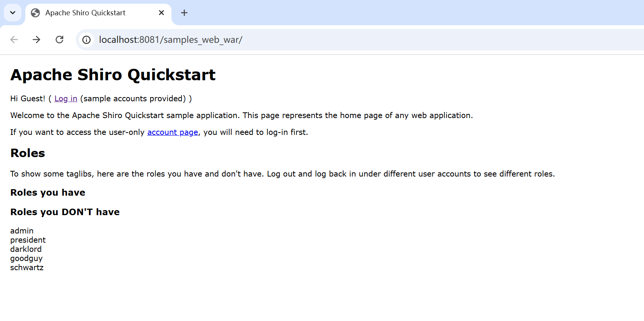Click the president role text
Image resolution: width=644 pixels, height=321 pixels.
(28, 240)
